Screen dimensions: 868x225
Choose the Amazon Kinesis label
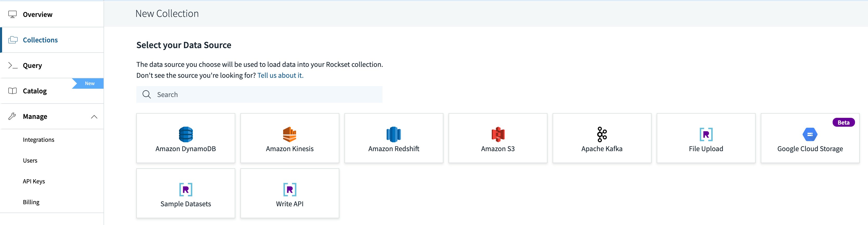290,149
